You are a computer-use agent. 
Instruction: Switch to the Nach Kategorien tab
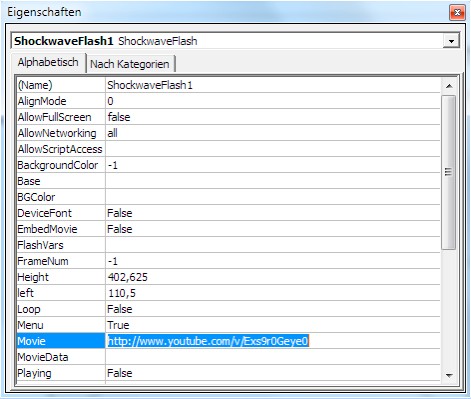click(x=130, y=64)
